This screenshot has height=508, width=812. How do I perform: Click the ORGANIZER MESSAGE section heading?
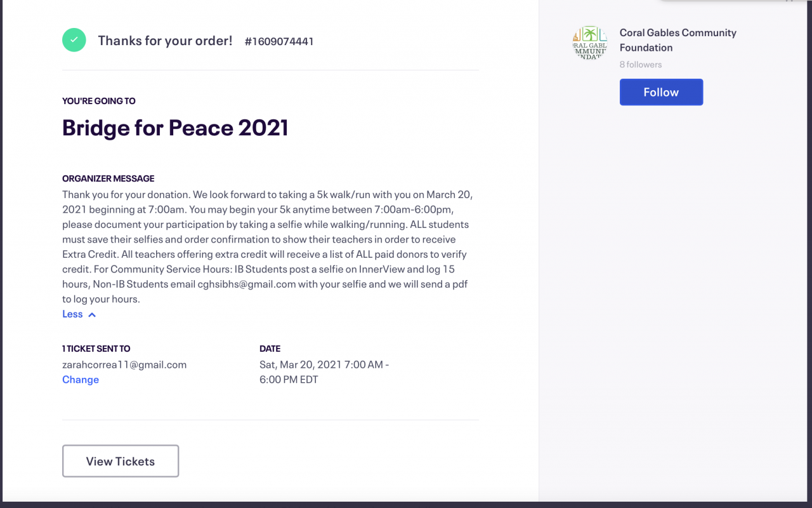(x=108, y=178)
